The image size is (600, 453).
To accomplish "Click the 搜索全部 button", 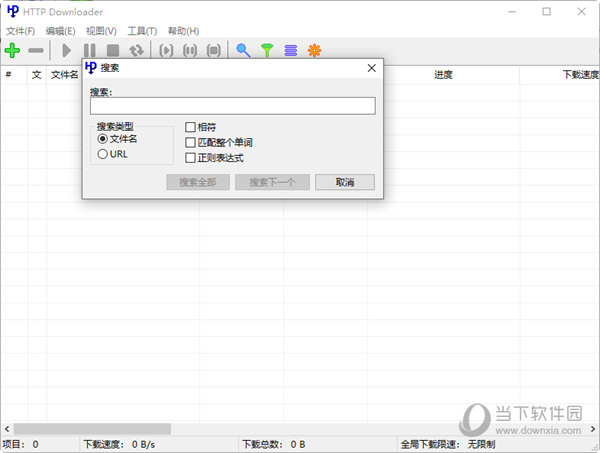I will point(198,182).
